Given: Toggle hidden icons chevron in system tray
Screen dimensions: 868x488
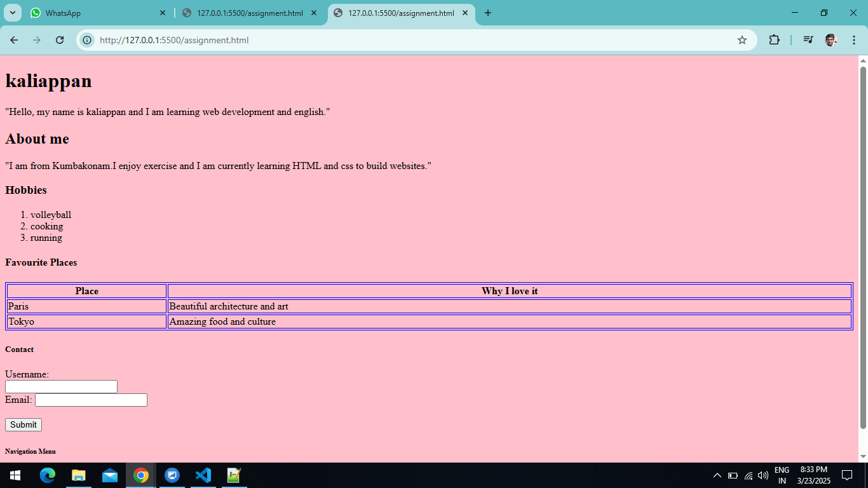Looking at the screenshot, I should pyautogui.click(x=717, y=475).
